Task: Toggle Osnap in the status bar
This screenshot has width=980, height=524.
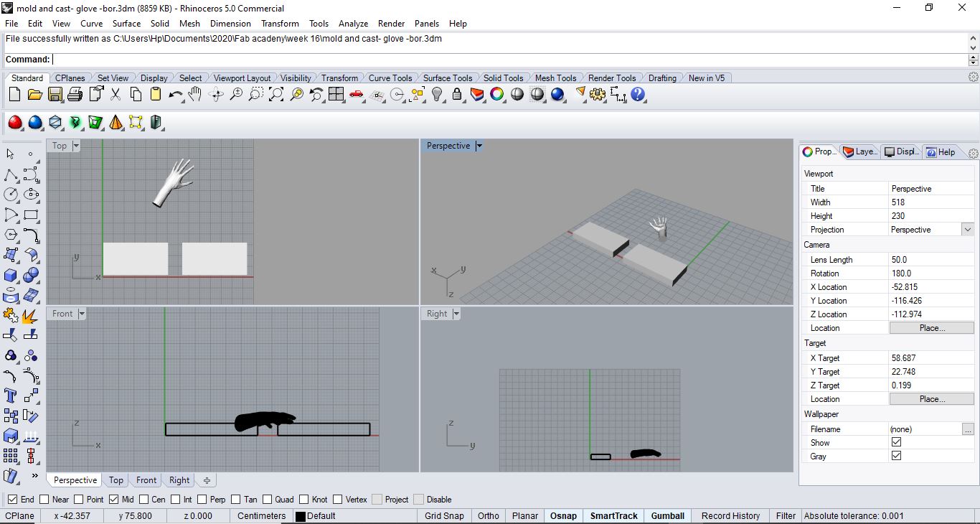Action: (563, 516)
